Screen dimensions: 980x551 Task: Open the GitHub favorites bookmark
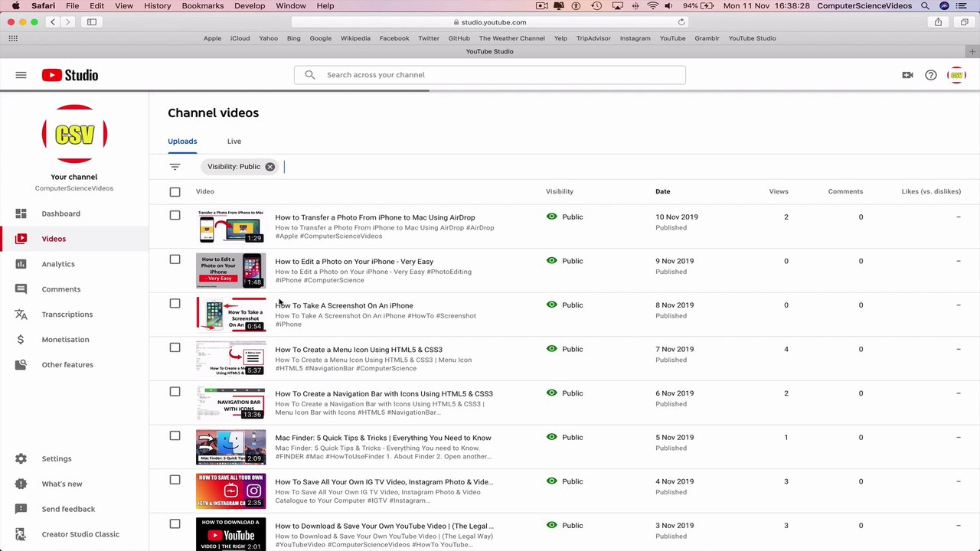click(459, 38)
